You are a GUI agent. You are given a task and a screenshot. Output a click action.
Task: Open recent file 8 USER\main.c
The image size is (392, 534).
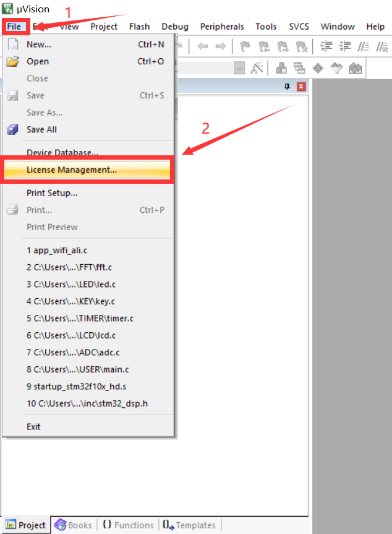[x=88, y=369]
